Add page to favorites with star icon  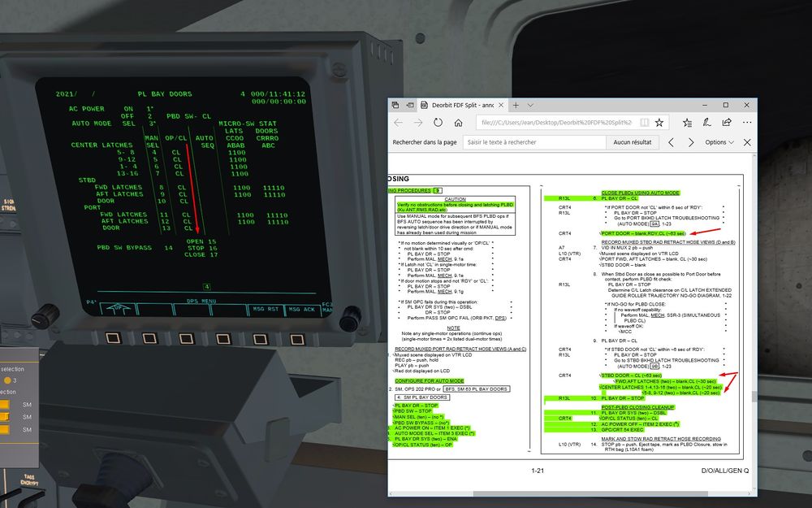(x=659, y=123)
